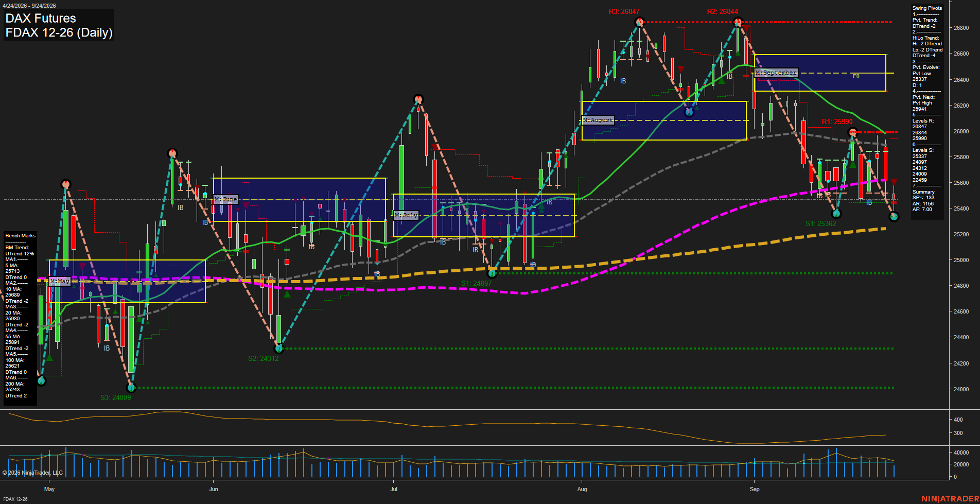
Task: Click the Sep label on time axis
Action: pyautogui.click(x=755, y=489)
